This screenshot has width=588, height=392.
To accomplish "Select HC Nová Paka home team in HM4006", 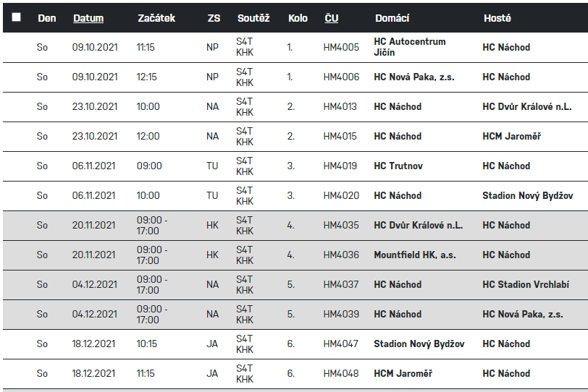I will 414,77.
